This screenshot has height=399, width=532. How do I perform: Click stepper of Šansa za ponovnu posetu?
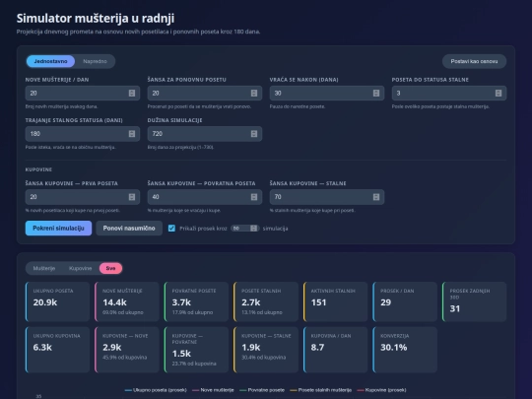pyautogui.click(x=254, y=93)
